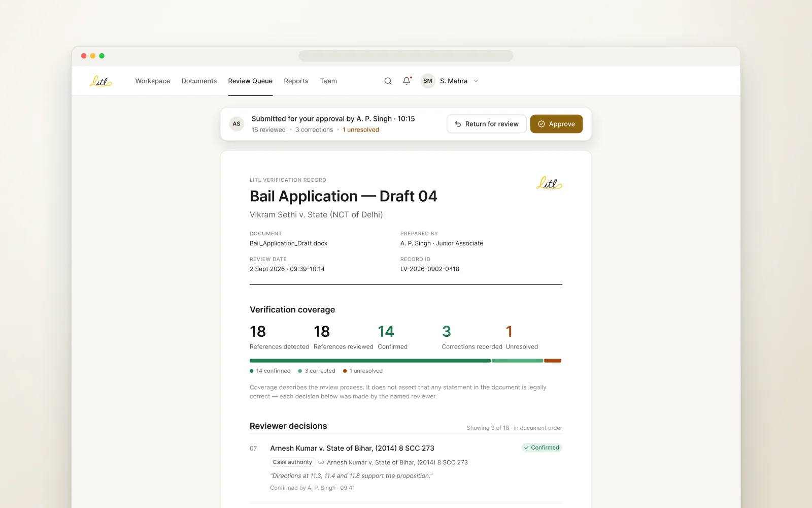Click A. P. Singh · Junior Associate
The image size is (812, 508).
pos(442,243)
